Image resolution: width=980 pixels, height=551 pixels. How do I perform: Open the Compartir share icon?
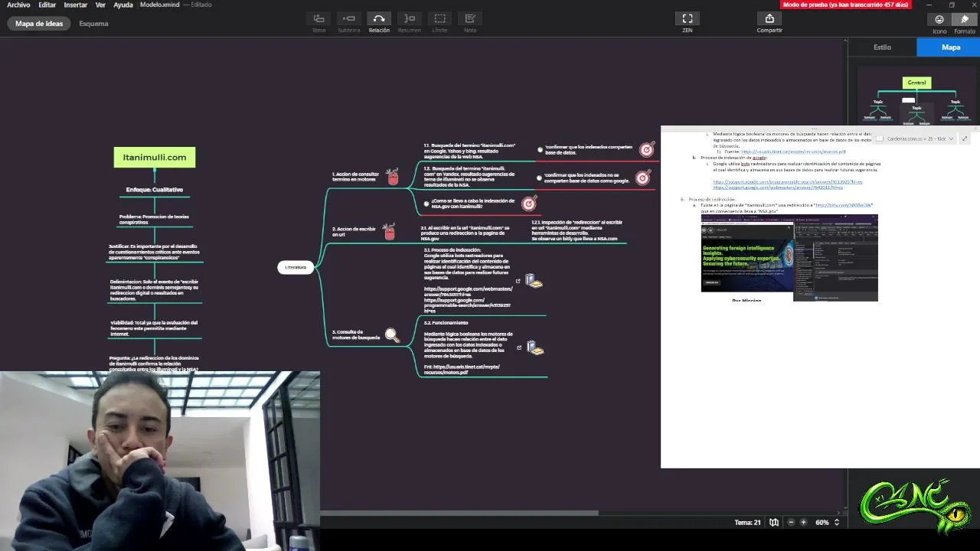(769, 18)
